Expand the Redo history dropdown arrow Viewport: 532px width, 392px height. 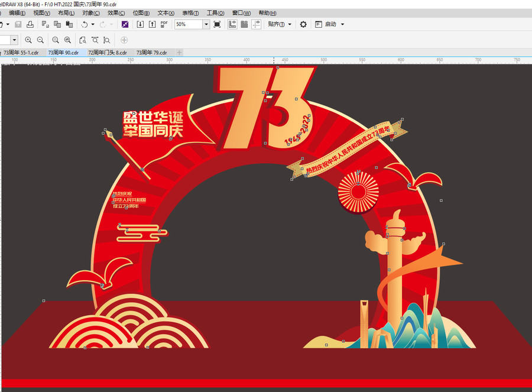[x=111, y=24]
